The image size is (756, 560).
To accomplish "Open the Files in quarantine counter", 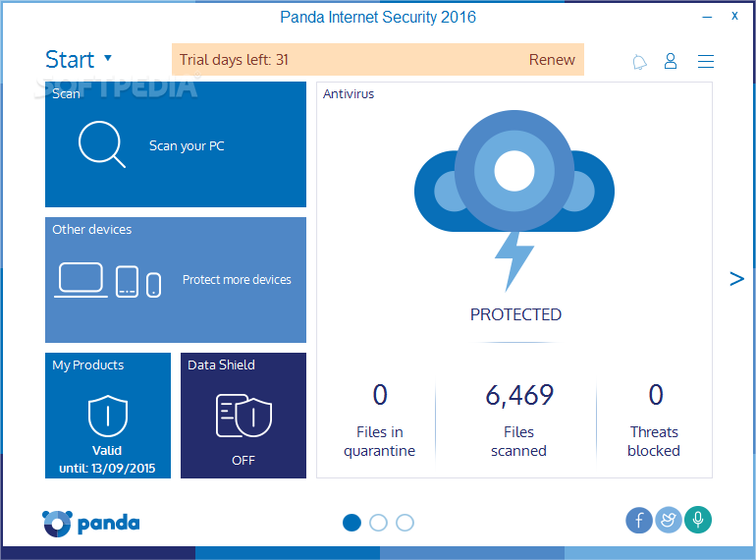I will click(x=379, y=420).
